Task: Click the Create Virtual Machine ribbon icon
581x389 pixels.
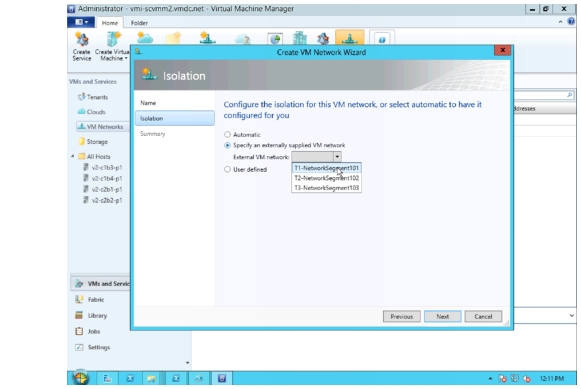Action: 112,47
